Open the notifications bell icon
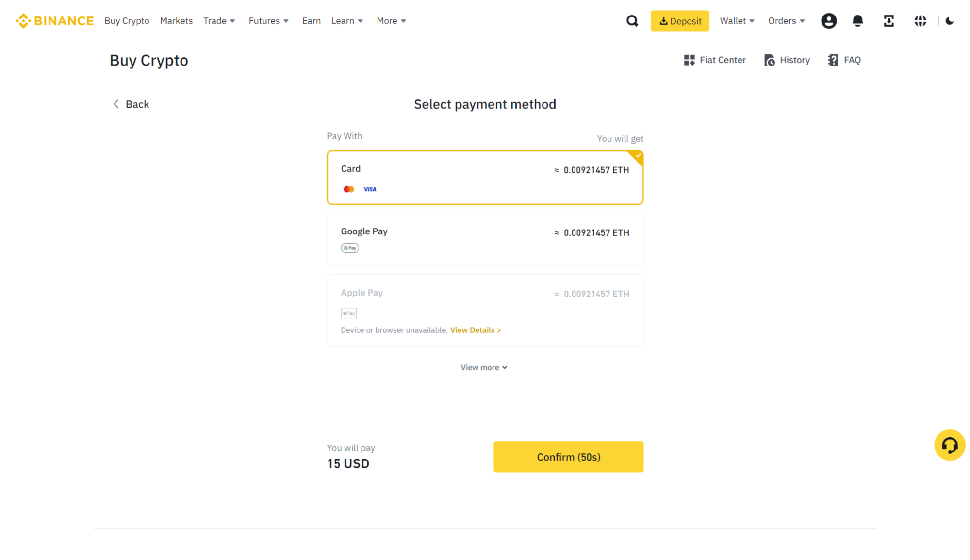 point(857,21)
